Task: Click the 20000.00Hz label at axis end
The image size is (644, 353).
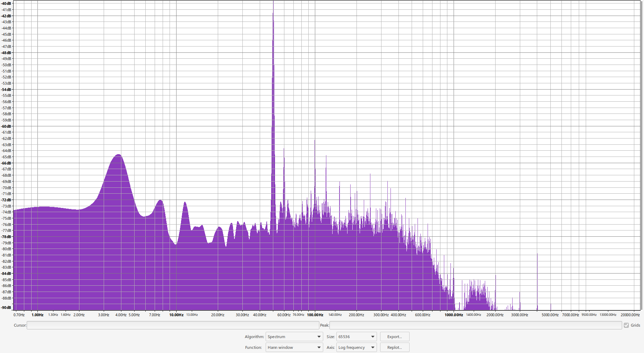Action: (630, 315)
